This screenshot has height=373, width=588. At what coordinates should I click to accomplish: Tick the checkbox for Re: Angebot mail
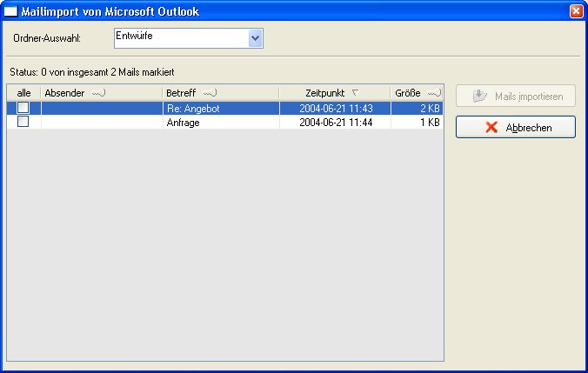(23, 108)
